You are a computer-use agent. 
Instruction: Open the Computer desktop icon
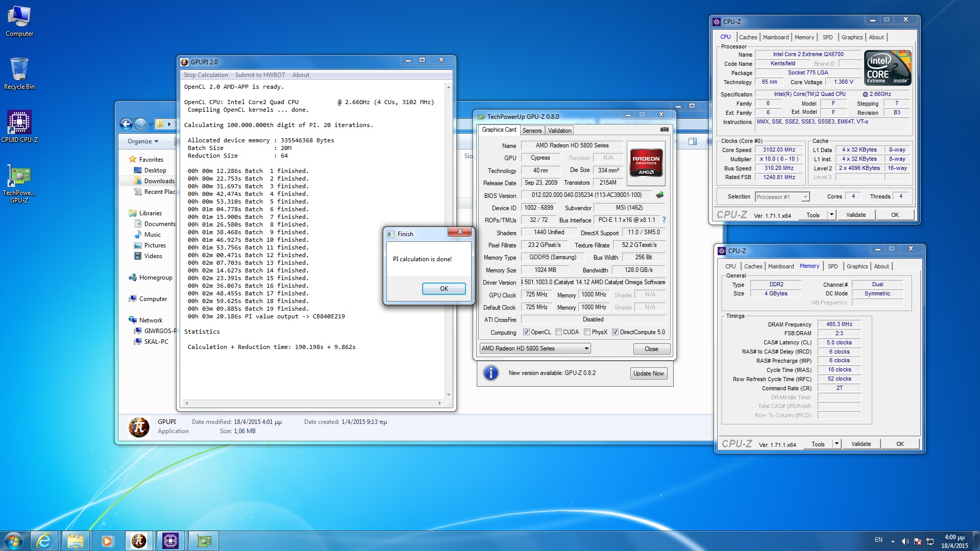(19, 21)
